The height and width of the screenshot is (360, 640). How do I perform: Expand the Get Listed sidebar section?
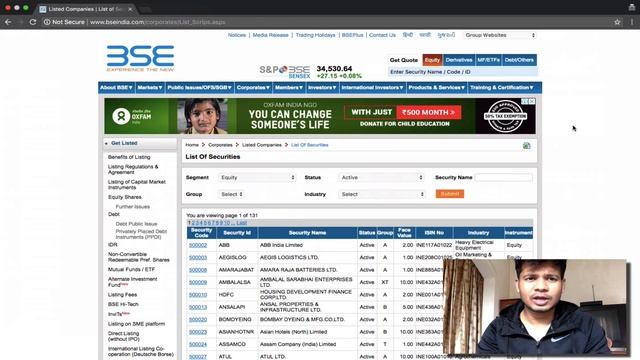(x=140, y=143)
